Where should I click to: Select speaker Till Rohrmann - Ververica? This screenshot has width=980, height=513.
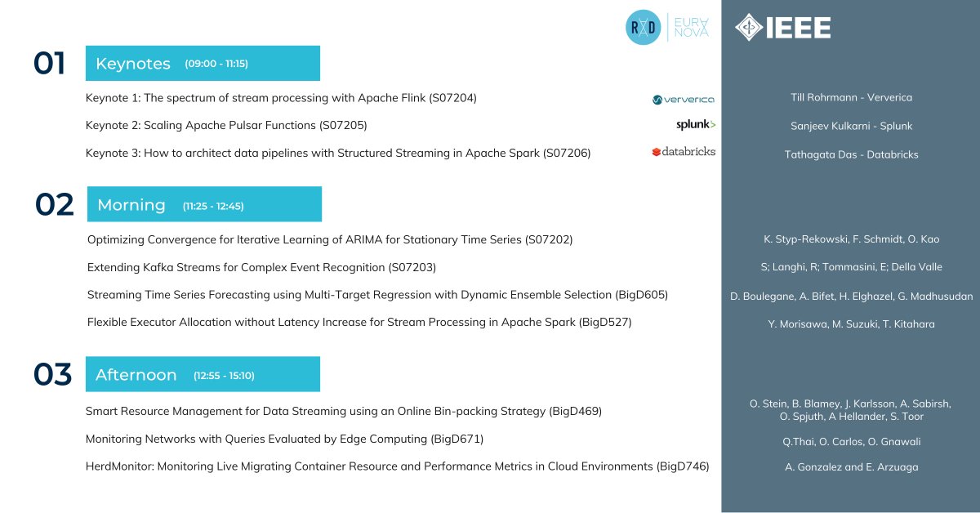[851, 97]
